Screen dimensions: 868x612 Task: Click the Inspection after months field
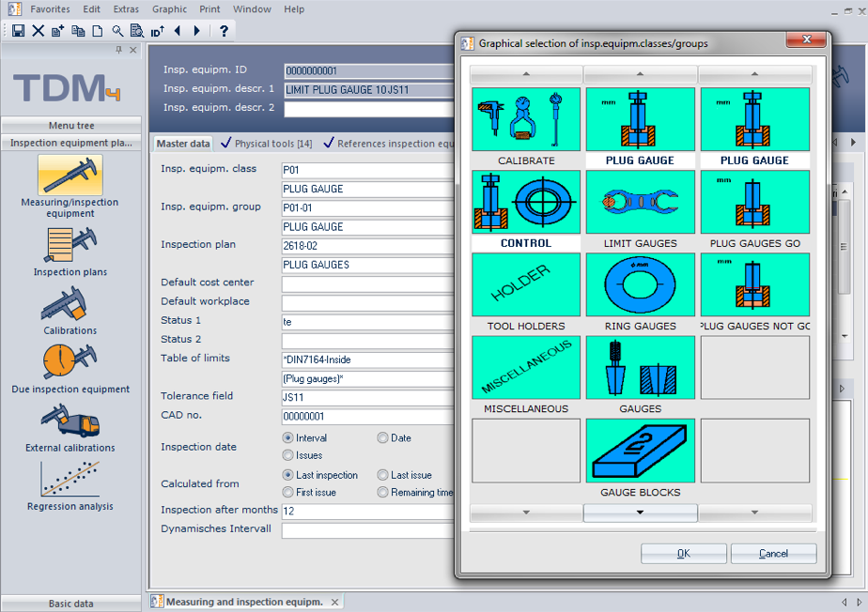click(367, 511)
